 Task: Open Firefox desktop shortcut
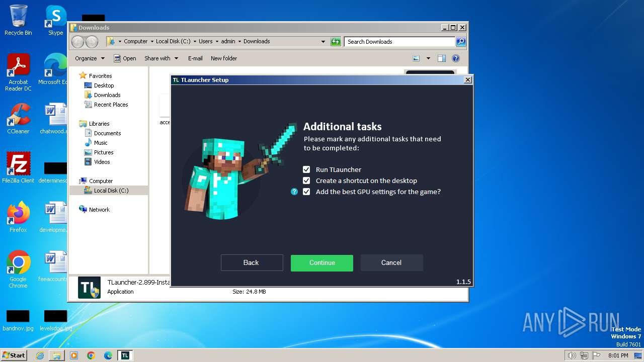[x=18, y=217]
